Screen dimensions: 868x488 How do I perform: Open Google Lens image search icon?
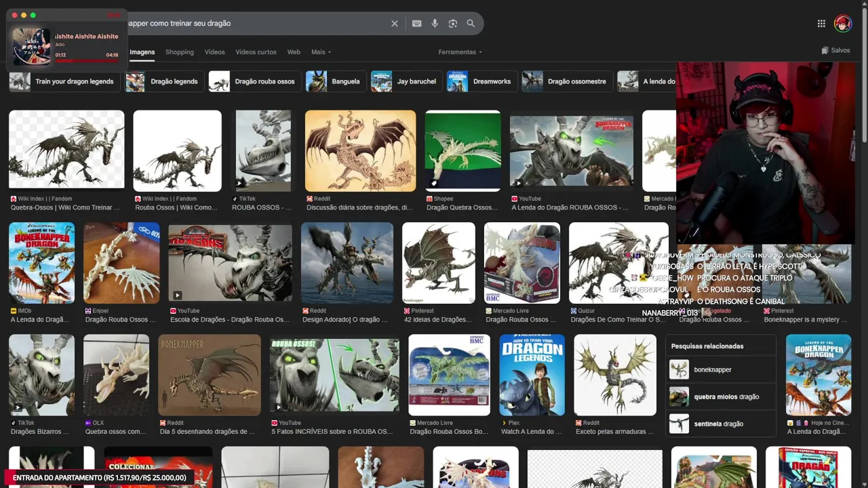point(453,24)
